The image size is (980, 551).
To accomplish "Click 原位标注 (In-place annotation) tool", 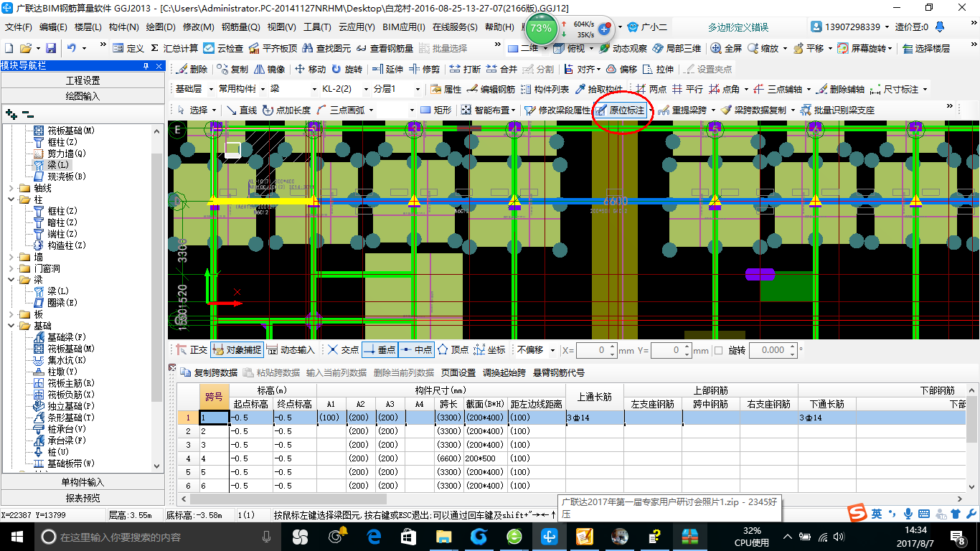I will tap(621, 110).
